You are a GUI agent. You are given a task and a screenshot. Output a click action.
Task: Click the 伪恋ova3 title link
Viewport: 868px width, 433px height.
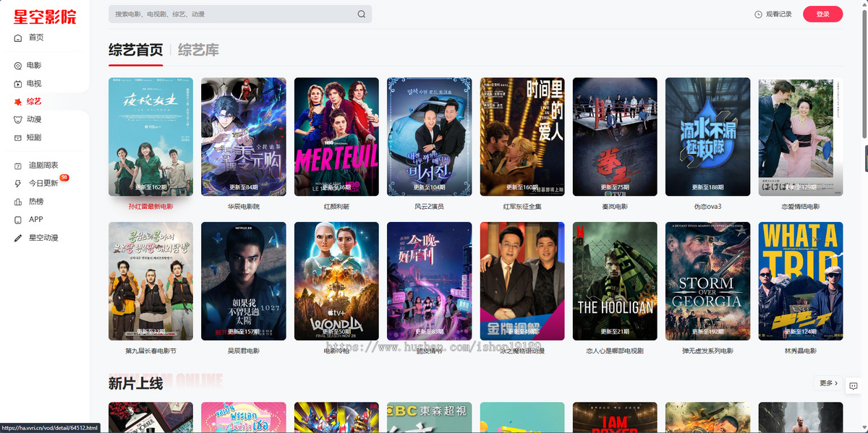pos(707,206)
